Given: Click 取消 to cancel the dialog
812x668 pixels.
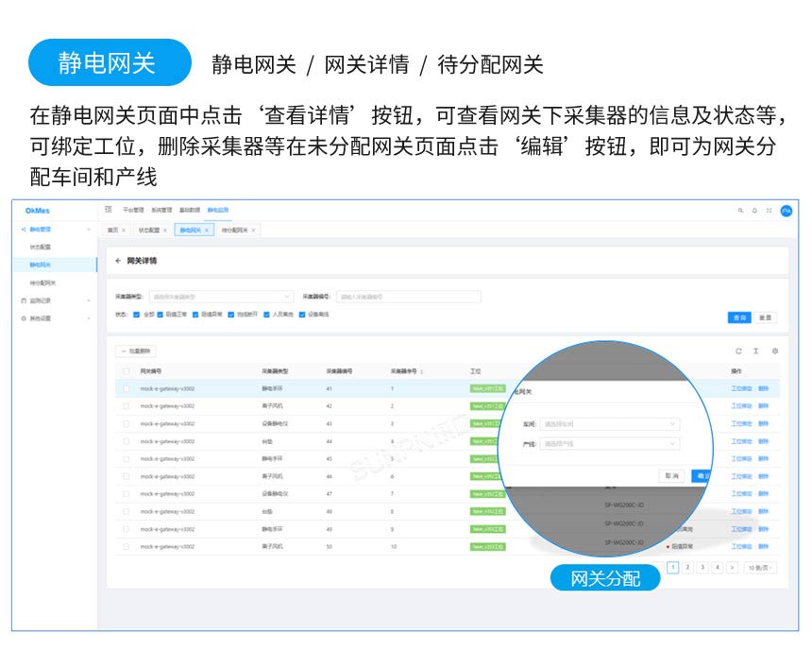Looking at the screenshot, I should pos(670,476).
